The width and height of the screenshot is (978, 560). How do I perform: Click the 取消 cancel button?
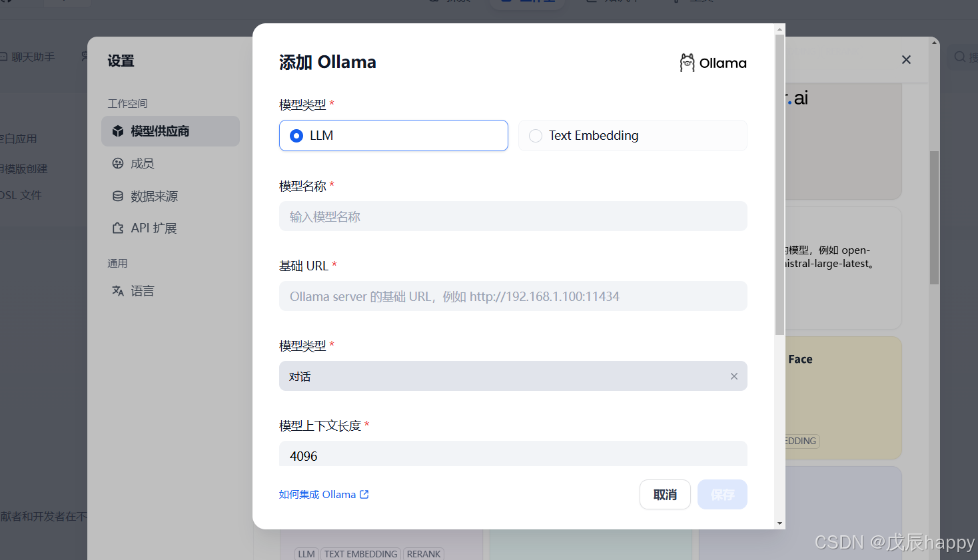665,495
